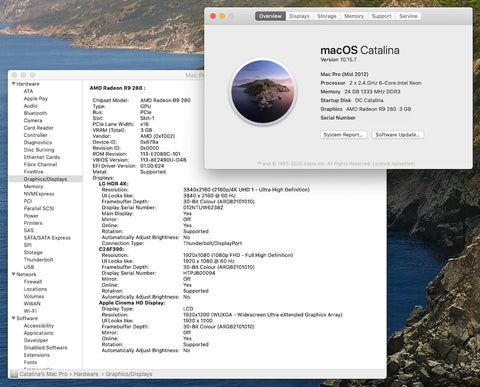Select USB in the sidebar
This screenshot has height=387, width=480.
pyautogui.click(x=29, y=267)
